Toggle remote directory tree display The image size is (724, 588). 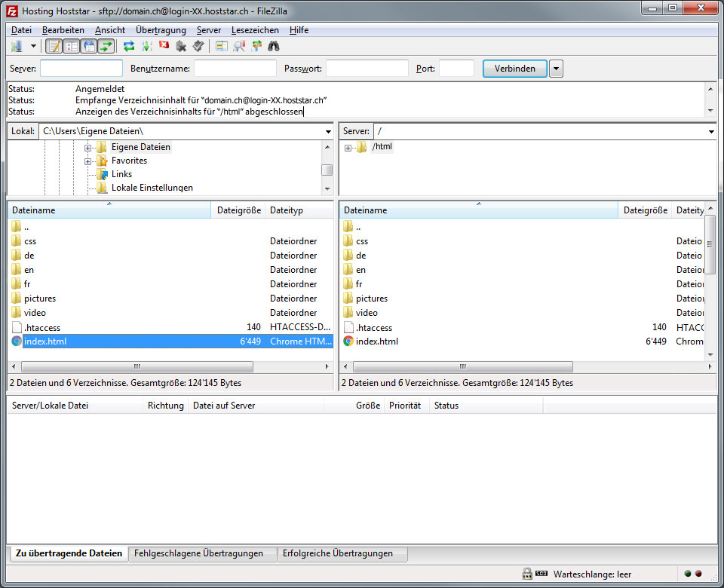click(x=89, y=46)
